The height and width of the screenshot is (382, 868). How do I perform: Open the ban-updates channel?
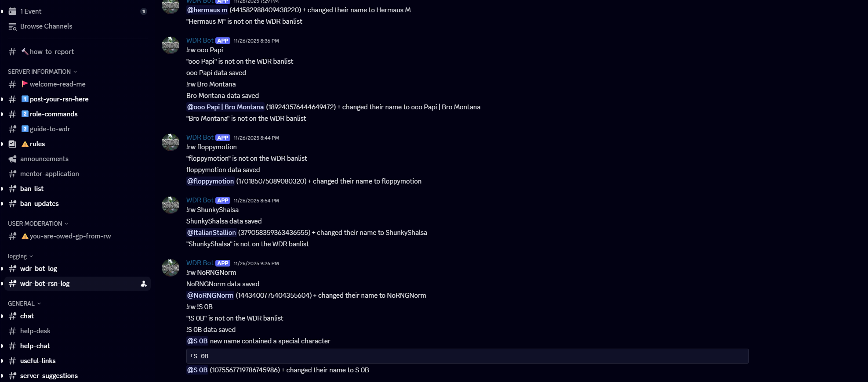click(40, 203)
